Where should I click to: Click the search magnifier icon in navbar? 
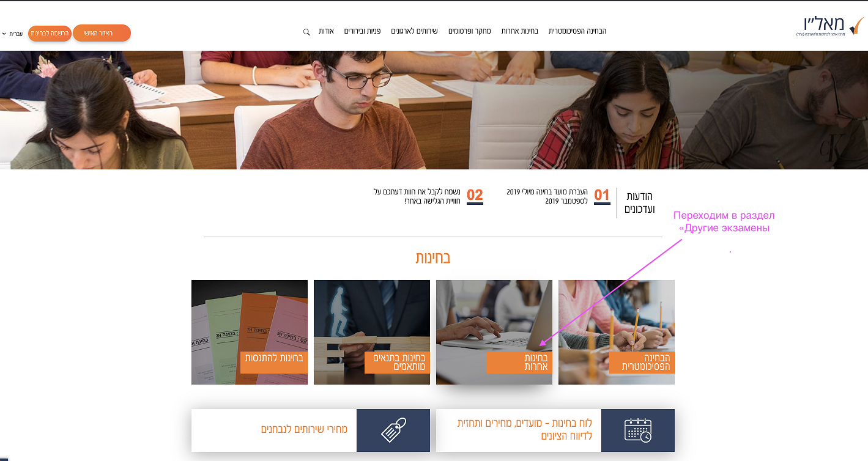coord(306,32)
